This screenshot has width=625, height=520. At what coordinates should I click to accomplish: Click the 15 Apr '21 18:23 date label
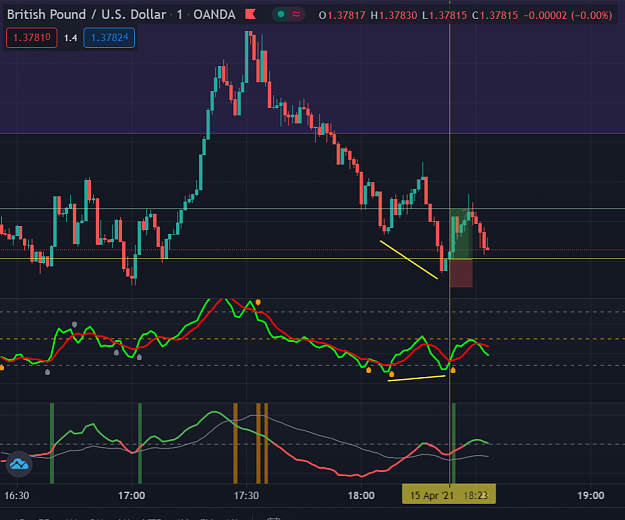449,495
